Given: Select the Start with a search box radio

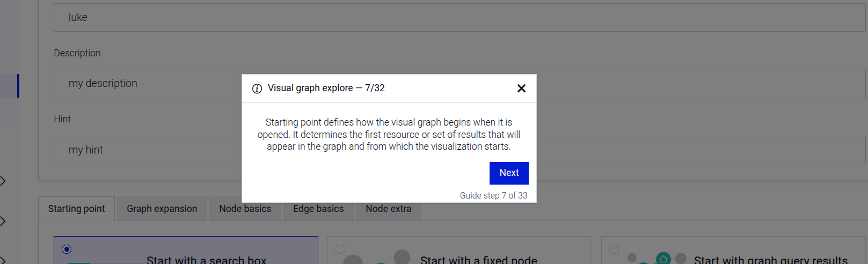Looking at the screenshot, I should coord(67,249).
